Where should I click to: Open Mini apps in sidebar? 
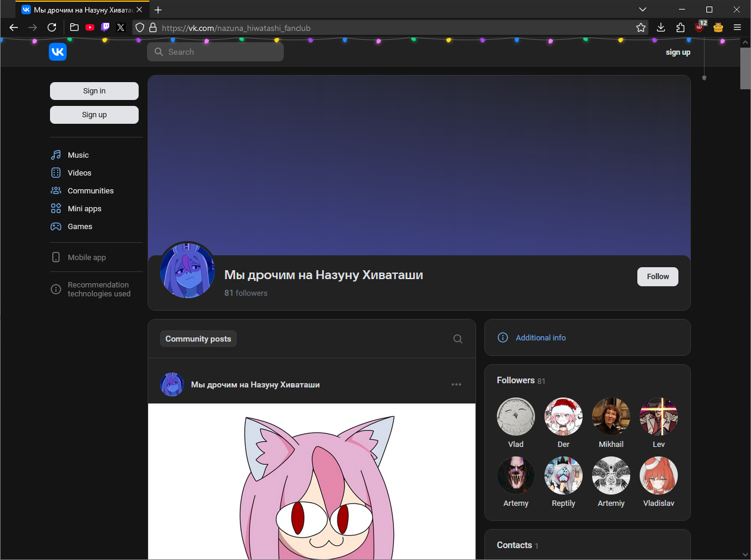pos(84,208)
